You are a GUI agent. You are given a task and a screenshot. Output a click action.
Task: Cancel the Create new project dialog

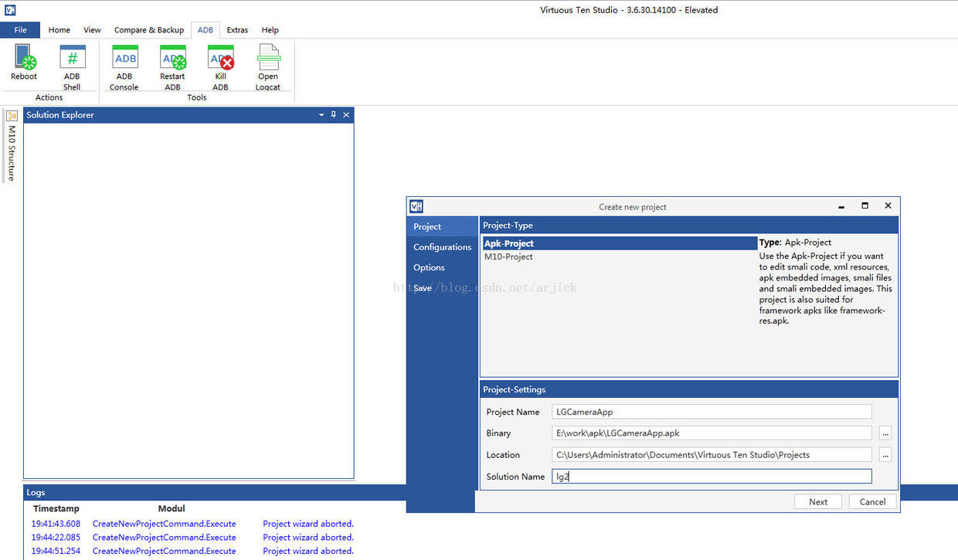[873, 501]
